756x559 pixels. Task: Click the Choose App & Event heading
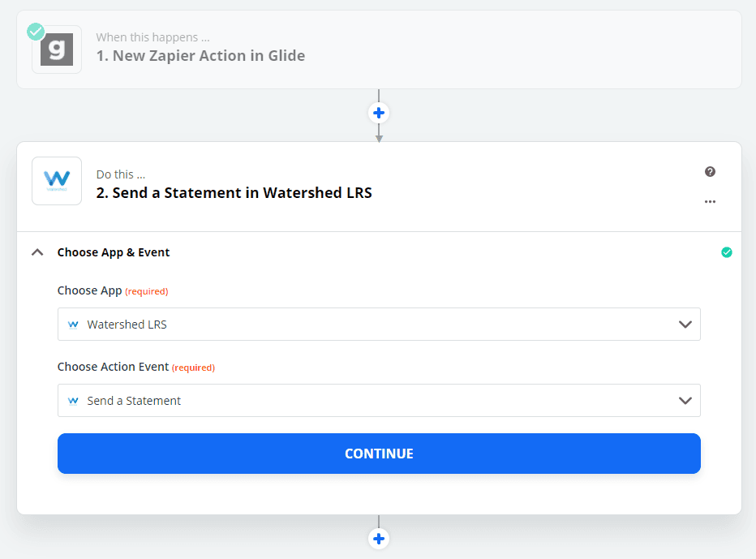(x=114, y=252)
